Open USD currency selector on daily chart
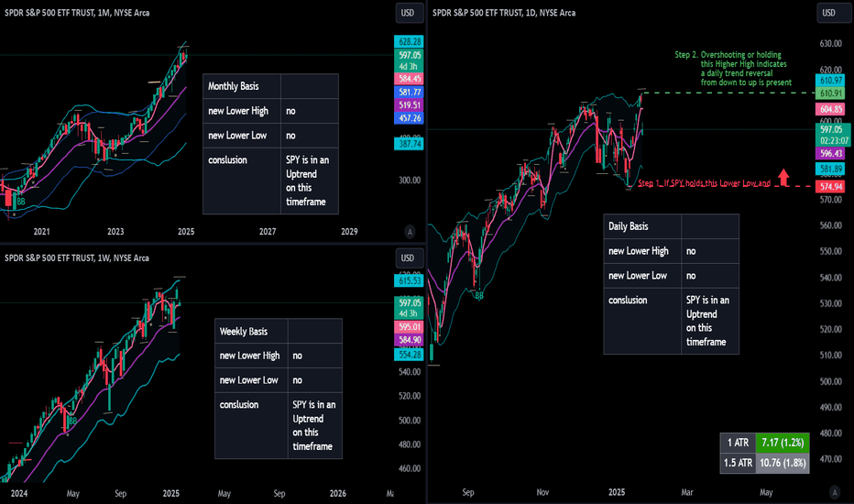Screen dimensions: 854x504 pos(830,13)
